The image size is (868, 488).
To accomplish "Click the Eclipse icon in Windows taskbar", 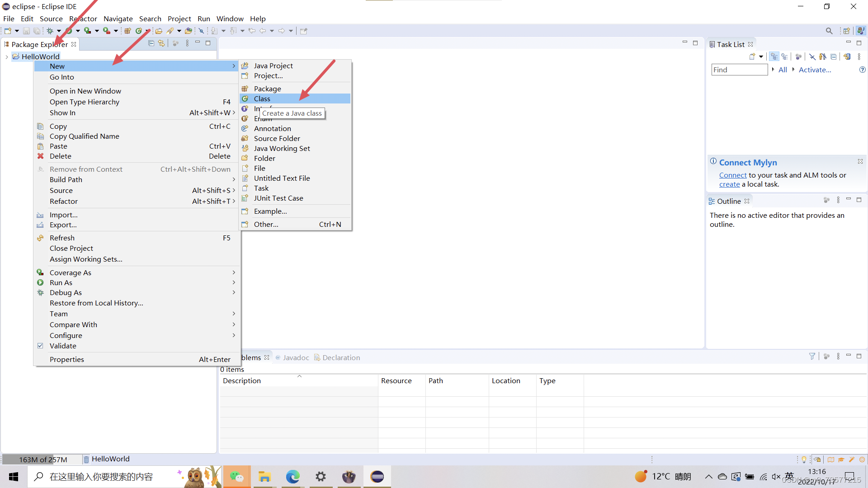I will point(377,477).
